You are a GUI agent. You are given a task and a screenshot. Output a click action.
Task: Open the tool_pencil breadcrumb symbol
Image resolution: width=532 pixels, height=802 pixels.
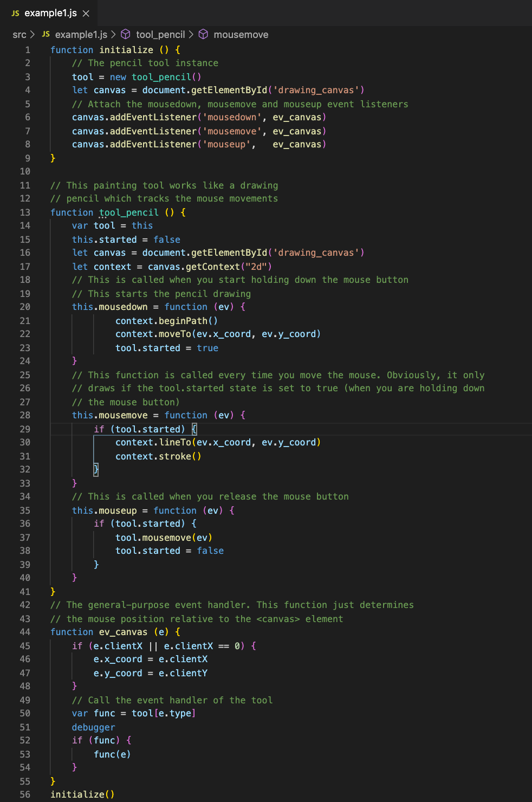point(160,35)
